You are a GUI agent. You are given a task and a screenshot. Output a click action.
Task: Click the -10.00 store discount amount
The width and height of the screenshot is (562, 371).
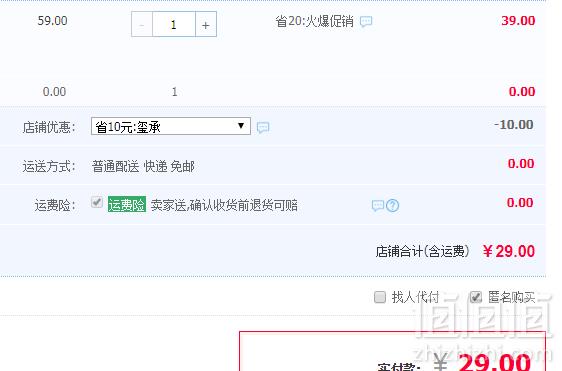(514, 125)
